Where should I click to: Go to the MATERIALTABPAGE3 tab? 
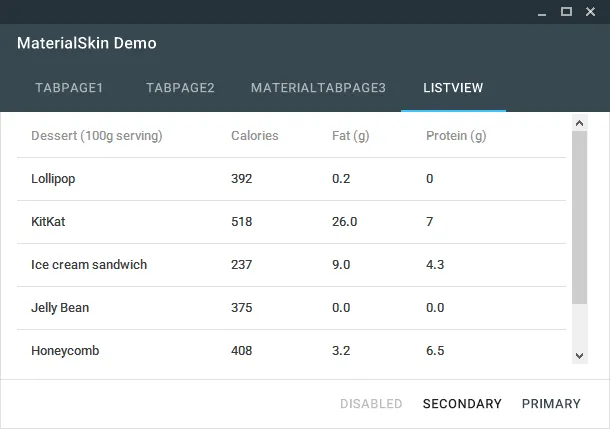318,88
